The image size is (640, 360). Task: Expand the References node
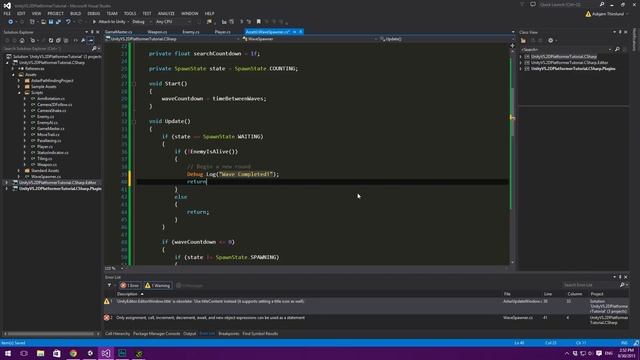point(13,69)
